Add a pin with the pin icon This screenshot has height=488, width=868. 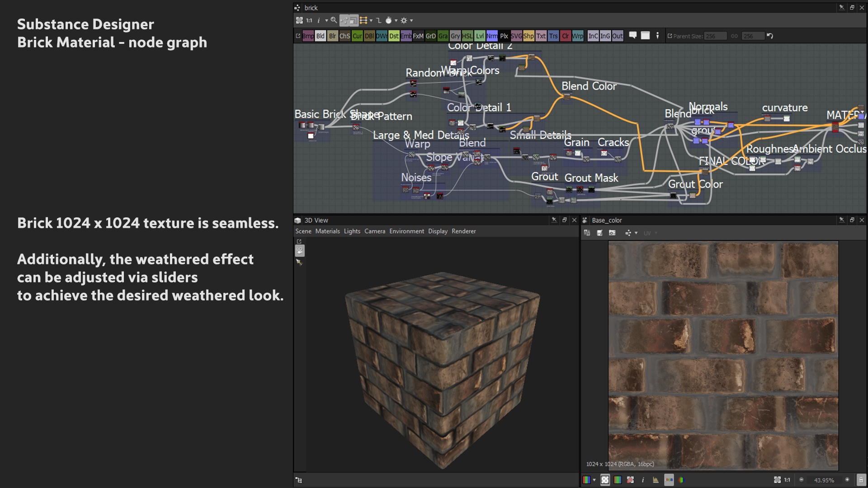[x=658, y=35]
